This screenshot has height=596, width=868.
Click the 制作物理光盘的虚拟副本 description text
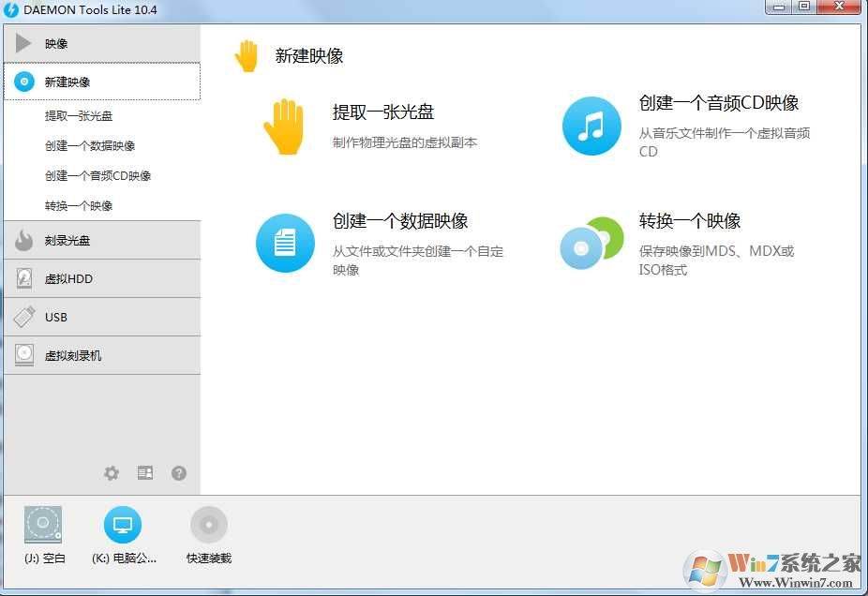click(x=405, y=142)
